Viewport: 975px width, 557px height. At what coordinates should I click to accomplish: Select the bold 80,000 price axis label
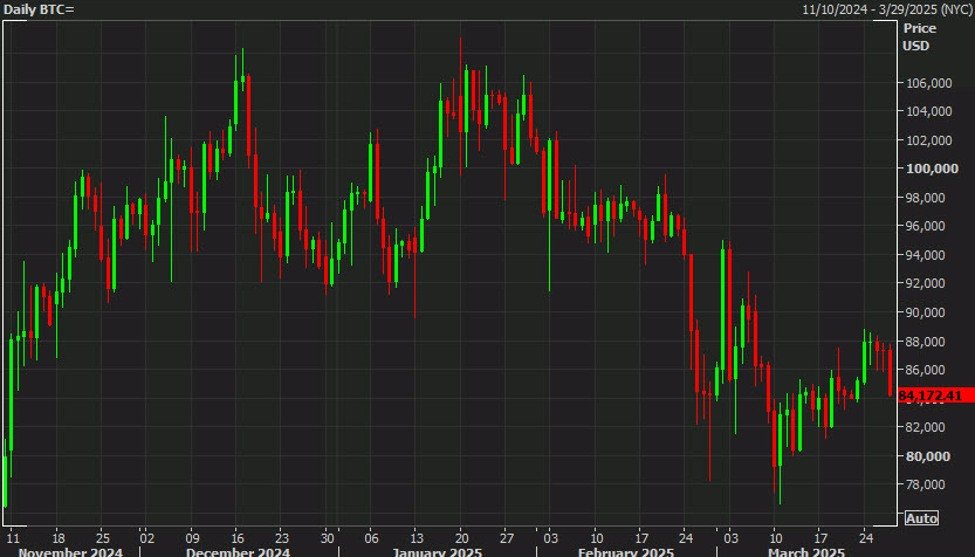[x=926, y=457]
